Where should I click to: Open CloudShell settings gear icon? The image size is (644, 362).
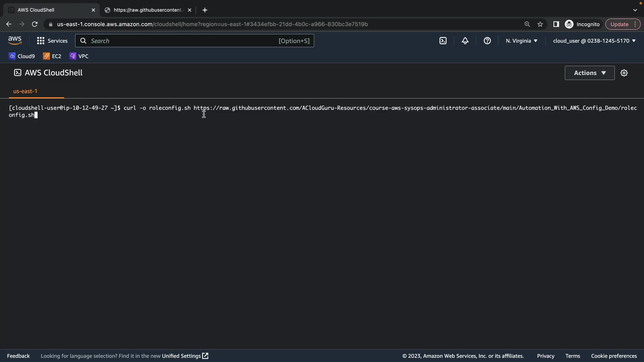(x=624, y=73)
